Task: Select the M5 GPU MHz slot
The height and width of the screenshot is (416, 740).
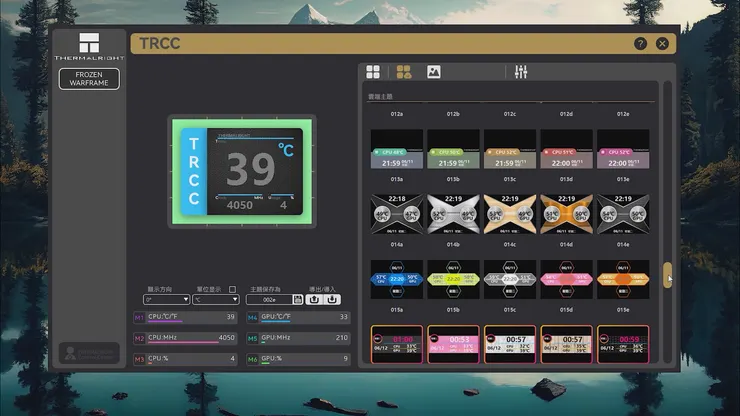Action: [252, 339]
